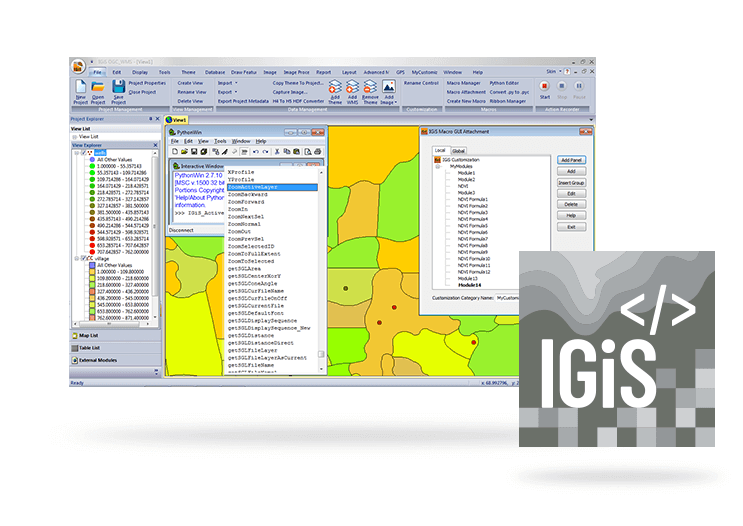Click Project Properties in ribbon
This screenshot has height=526, width=743.
point(147,83)
